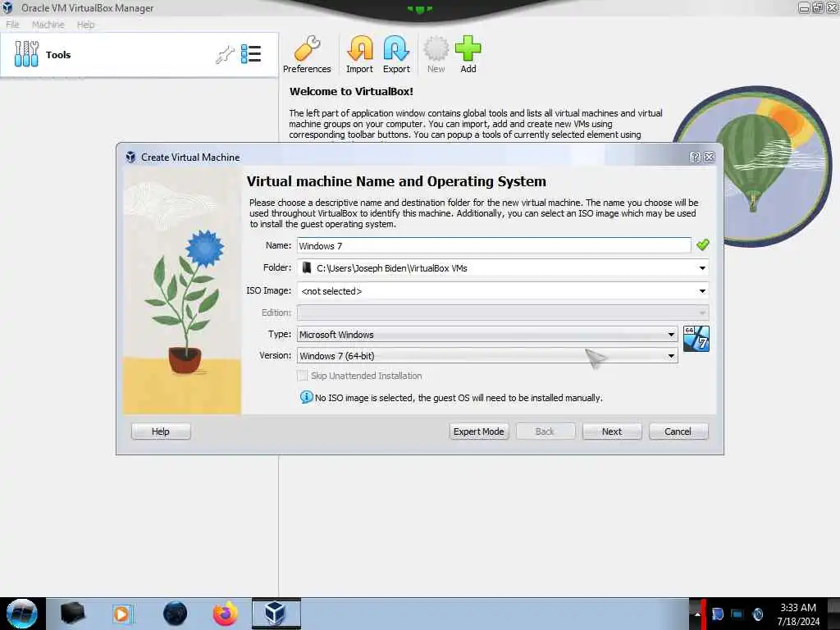
Task: Open the Windows Start orb
Action: coord(22,614)
